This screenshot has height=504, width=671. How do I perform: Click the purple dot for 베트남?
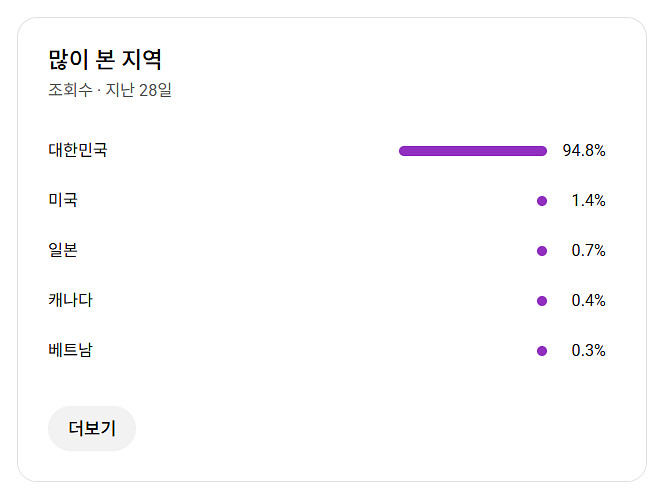(x=542, y=351)
